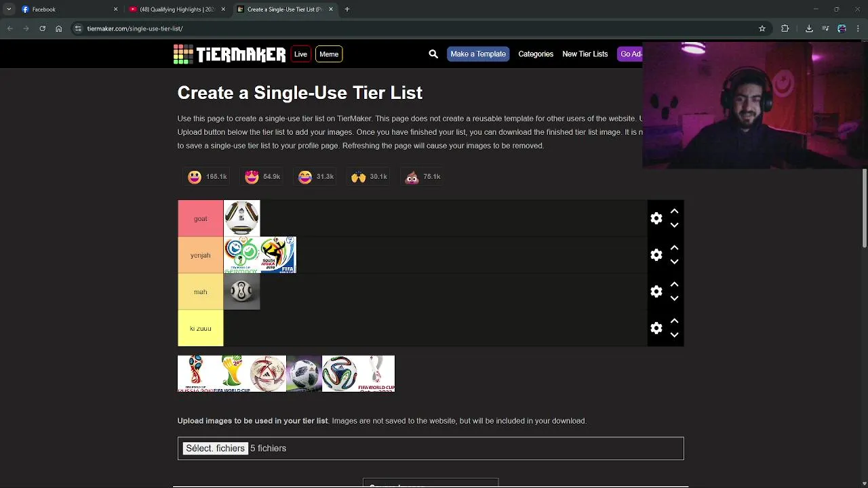Image resolution: width=868 pixels, height=488 pixels.
Task: React with the laughing emoji 31.3k
Action: coord(316,177)
